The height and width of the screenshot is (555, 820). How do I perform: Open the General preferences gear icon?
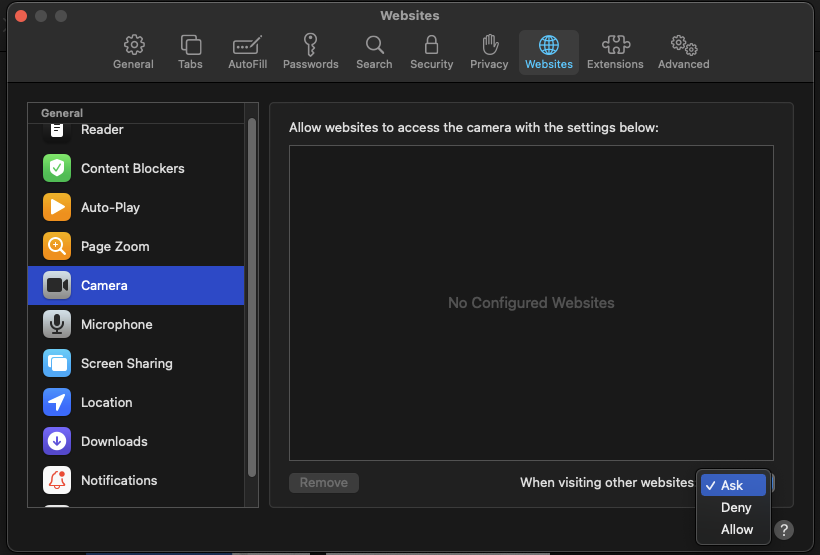134,45
